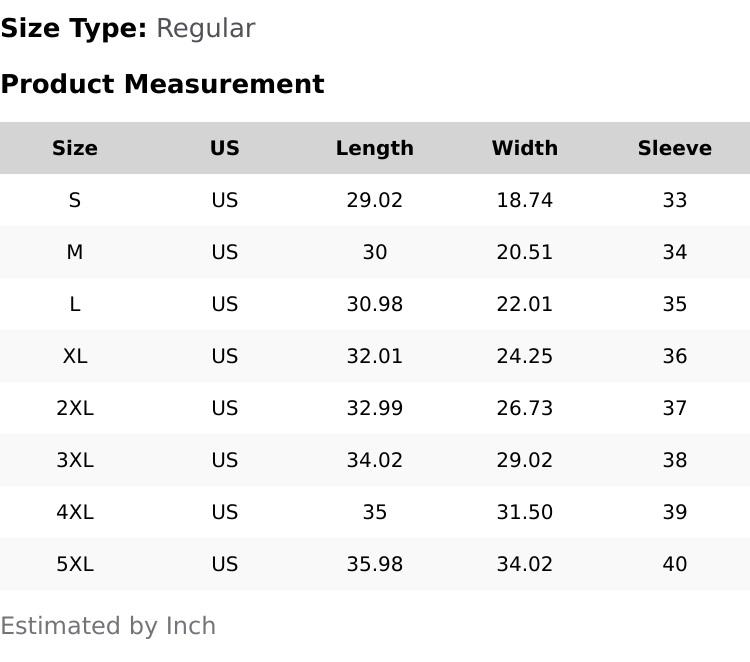This screenshot has width=750, height=662.
Task: Select the XL size row label
Action: pos(75,356)
